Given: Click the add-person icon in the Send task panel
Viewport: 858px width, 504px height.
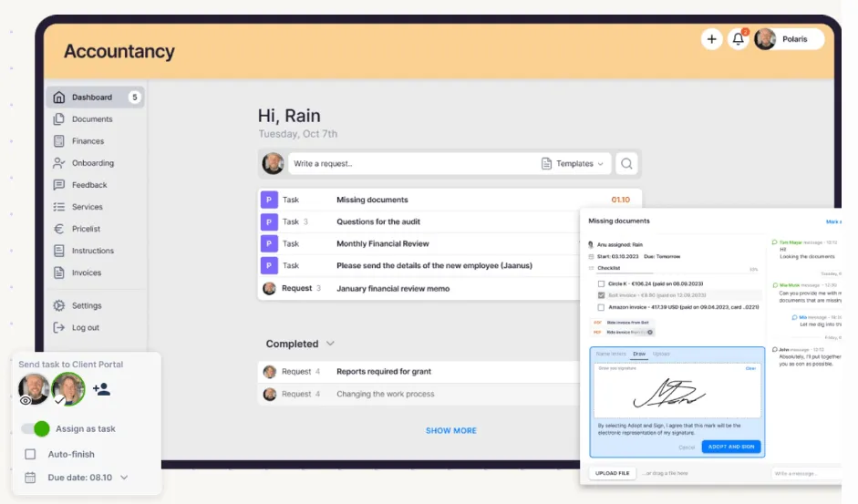Looking at the screenshot, I should click(101, 389).
